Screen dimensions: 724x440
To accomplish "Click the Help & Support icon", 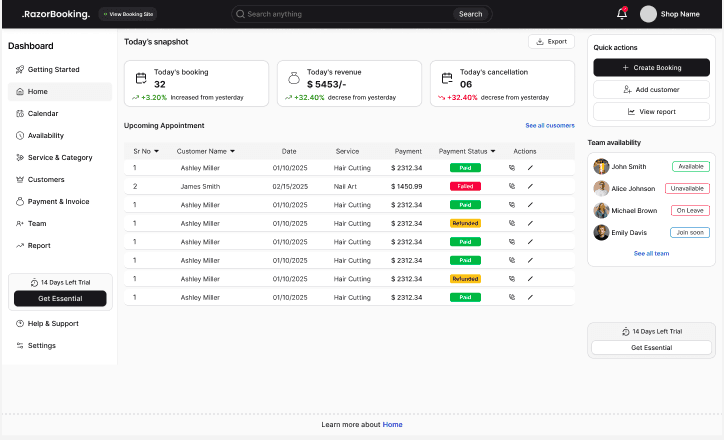I will pyautogui.click(x=20, y=324).
